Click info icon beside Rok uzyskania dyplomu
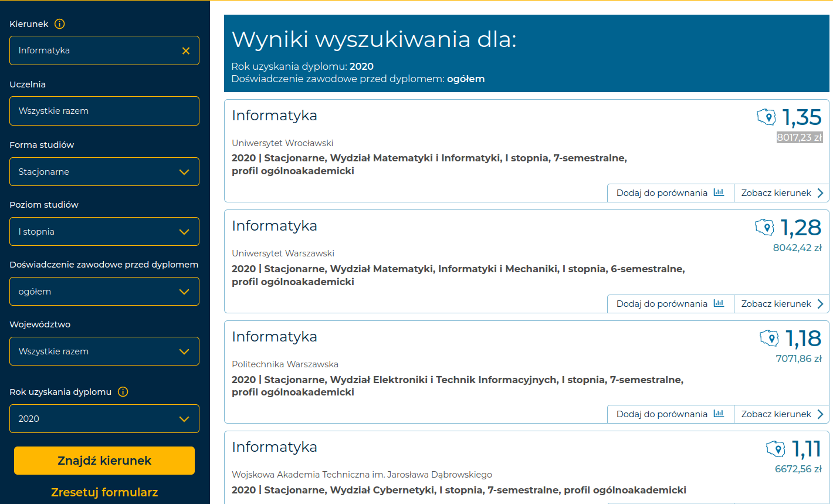Viewport: 833px width, 504px height. [x=123, y=392]
